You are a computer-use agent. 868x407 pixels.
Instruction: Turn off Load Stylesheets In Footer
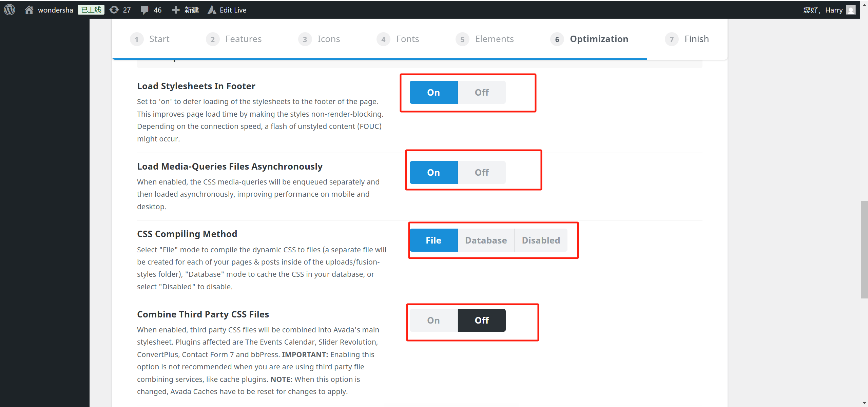pos(481,92)
